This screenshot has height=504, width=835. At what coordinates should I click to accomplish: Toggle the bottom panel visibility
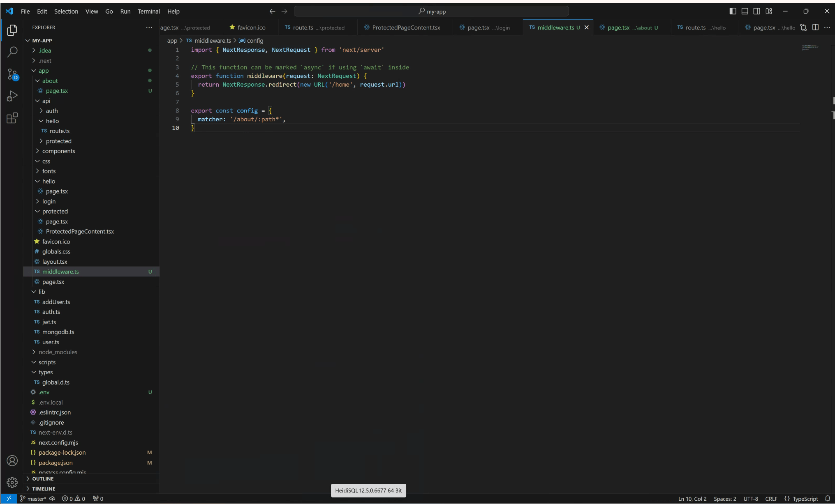(x=745, y=11)
